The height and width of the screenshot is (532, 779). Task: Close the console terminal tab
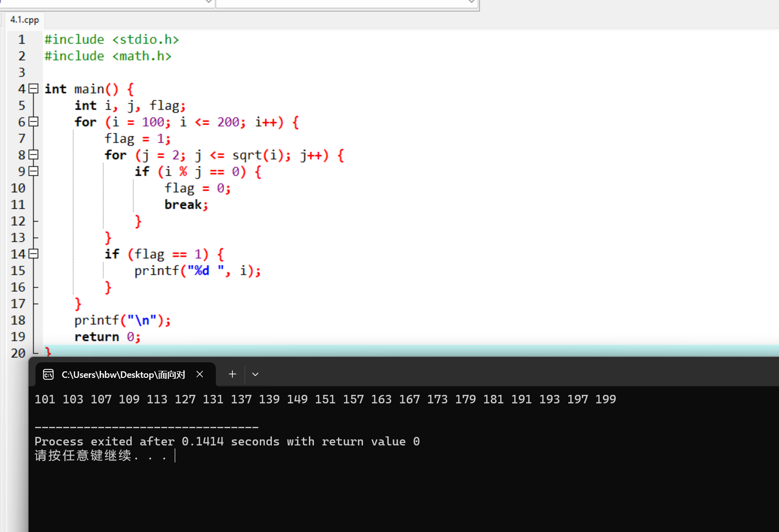click(200, 374)
